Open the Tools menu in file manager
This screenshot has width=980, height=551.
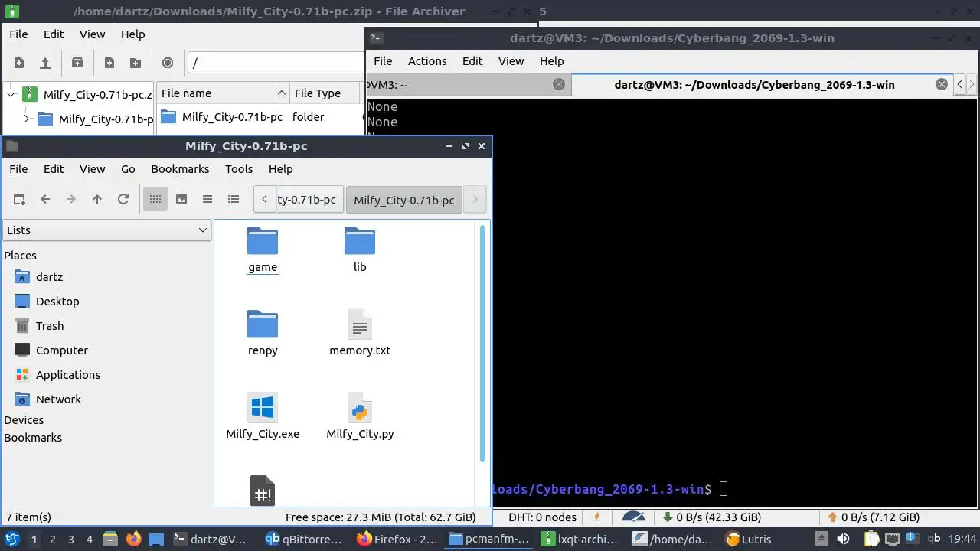click(239, 169)
